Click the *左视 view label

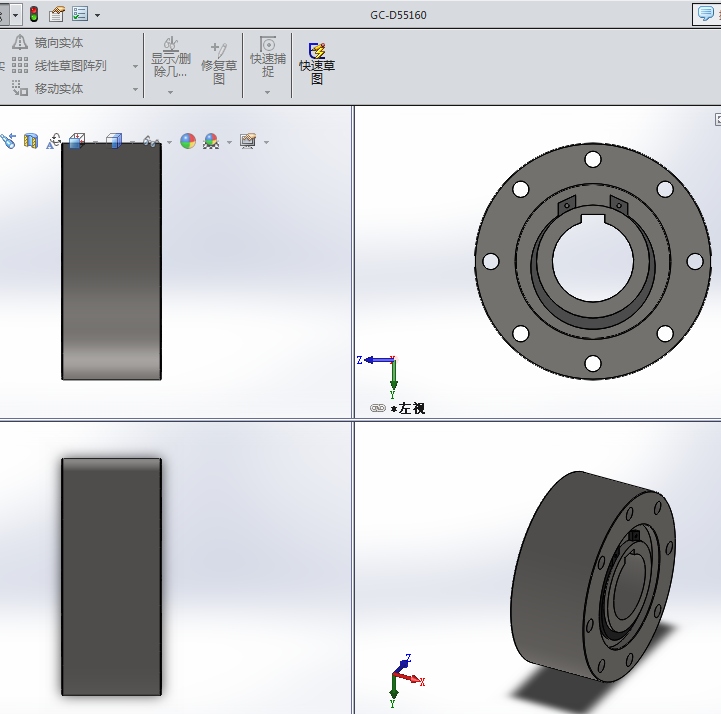pyautogui.click(x=408, y=408)
